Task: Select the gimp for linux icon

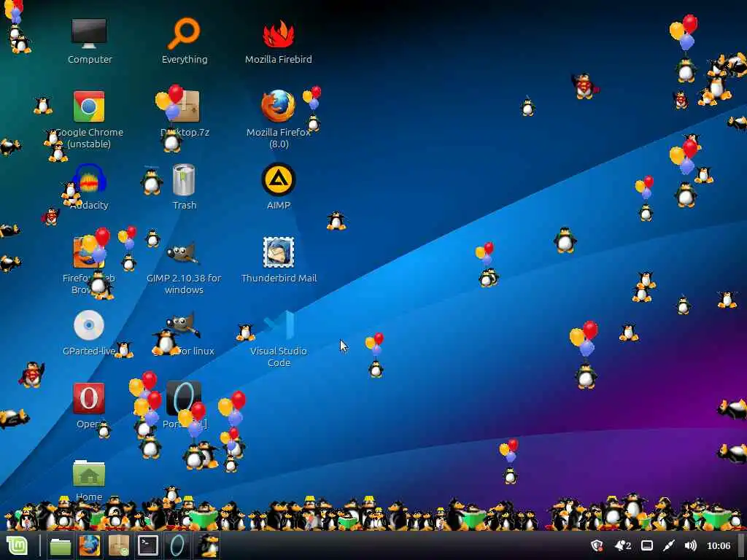Action: pyautogui.click(x=184, y=325)
